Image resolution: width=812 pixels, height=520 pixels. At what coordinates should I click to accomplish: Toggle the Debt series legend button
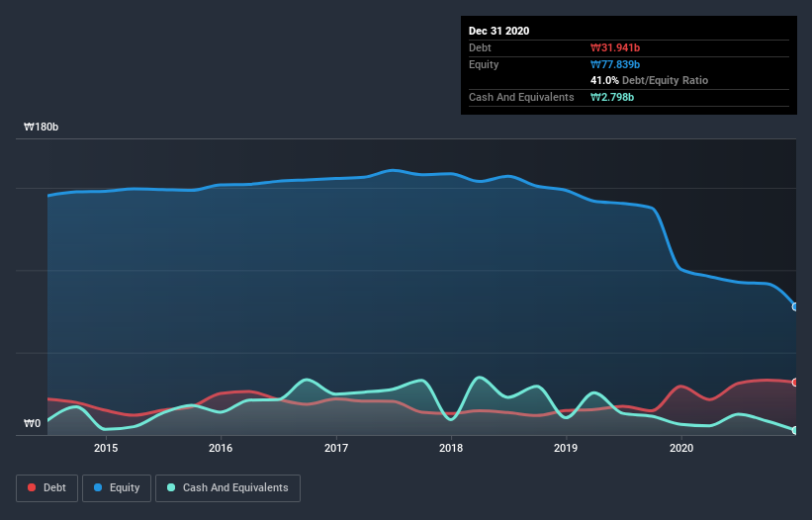pyautogui.click(x=46, y=488)
